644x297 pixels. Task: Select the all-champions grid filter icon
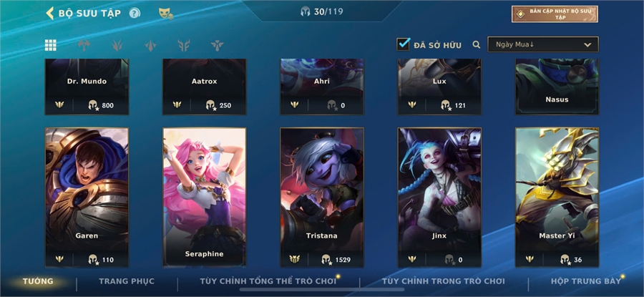pos(51,45)
